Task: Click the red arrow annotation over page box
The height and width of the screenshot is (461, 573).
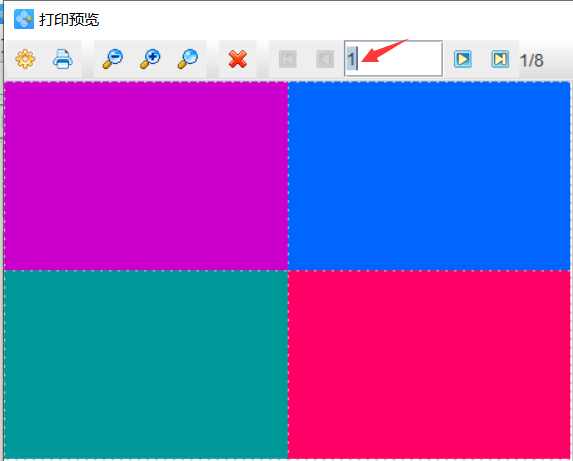Action: (384, 51)
